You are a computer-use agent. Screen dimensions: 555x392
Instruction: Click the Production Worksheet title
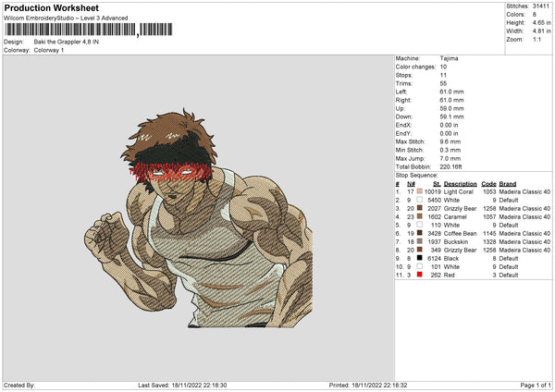(51, 7)
